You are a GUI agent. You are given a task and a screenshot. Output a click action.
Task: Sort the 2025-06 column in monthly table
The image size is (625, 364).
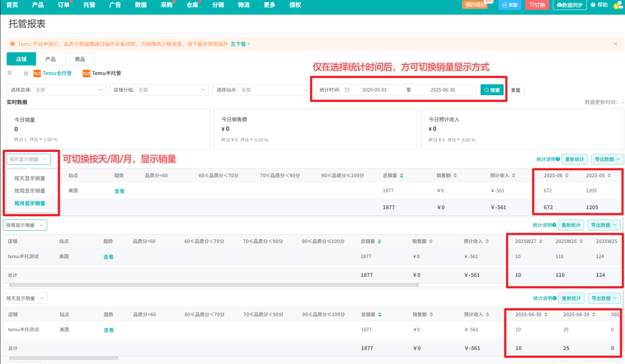pyautogui.click(x=567, y=176)
